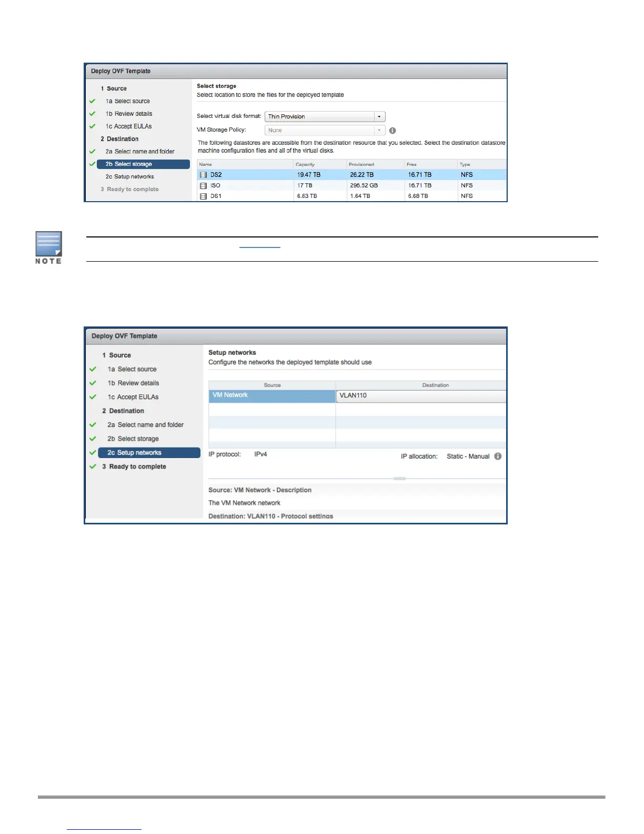
Task: Open the VM Storage Policy None dropdown
Action: (325, 131)
